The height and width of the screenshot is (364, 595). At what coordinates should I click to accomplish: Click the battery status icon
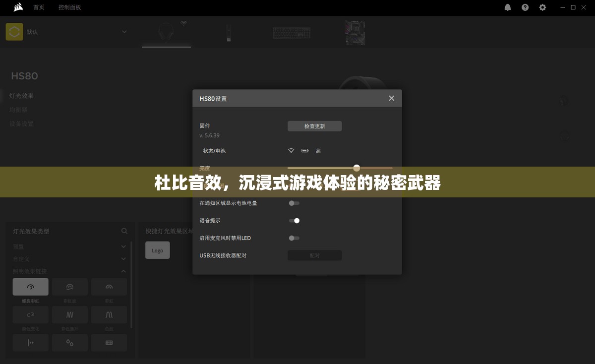304,151
